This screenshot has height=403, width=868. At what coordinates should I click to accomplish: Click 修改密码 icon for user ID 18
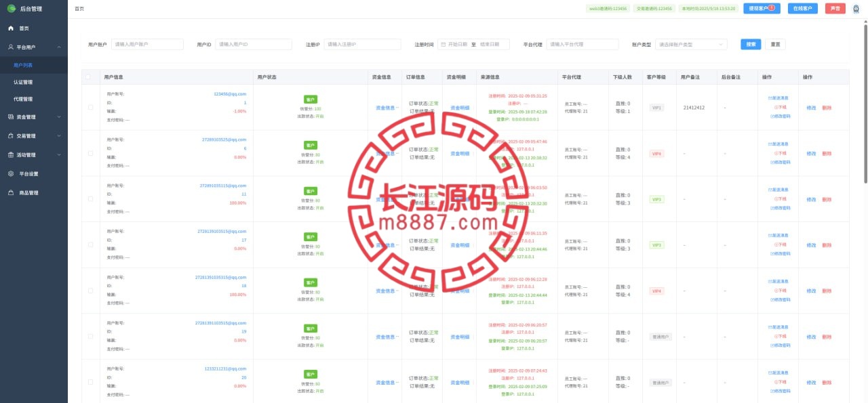pyautogui.click(x=772, y=299)
